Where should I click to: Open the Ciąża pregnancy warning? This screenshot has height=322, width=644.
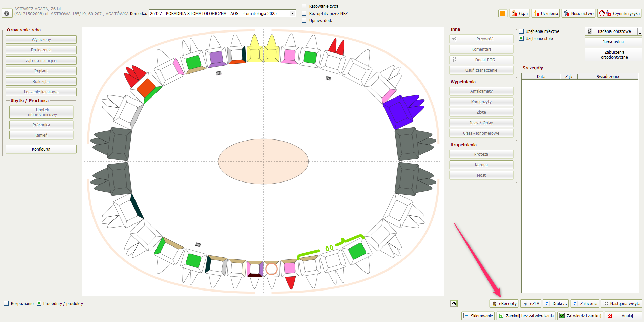[519, 13]
